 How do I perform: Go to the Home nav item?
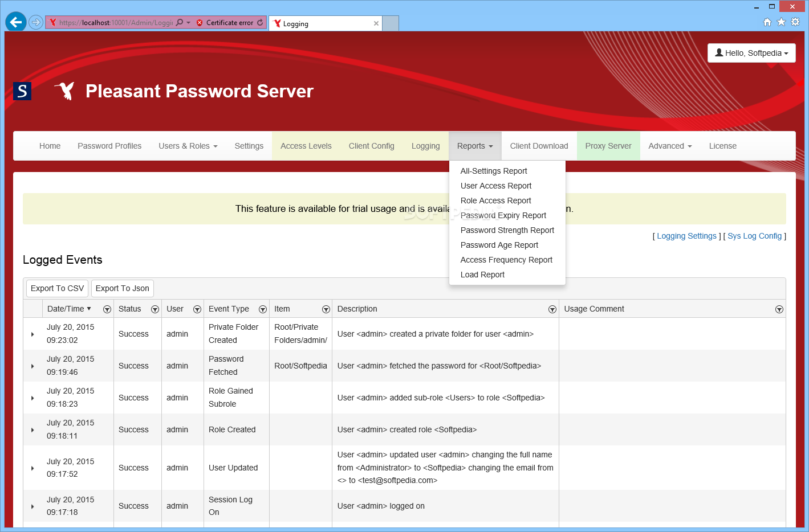click(x=50, y=146)
